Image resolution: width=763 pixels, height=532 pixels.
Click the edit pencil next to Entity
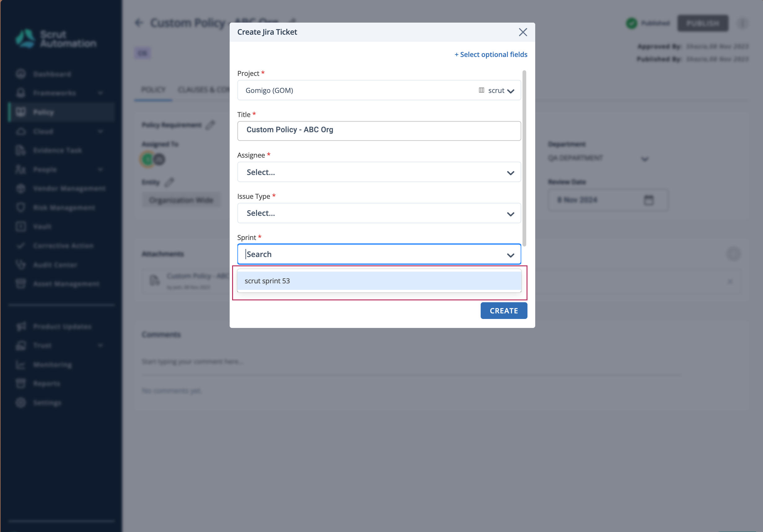click(169, 182)
